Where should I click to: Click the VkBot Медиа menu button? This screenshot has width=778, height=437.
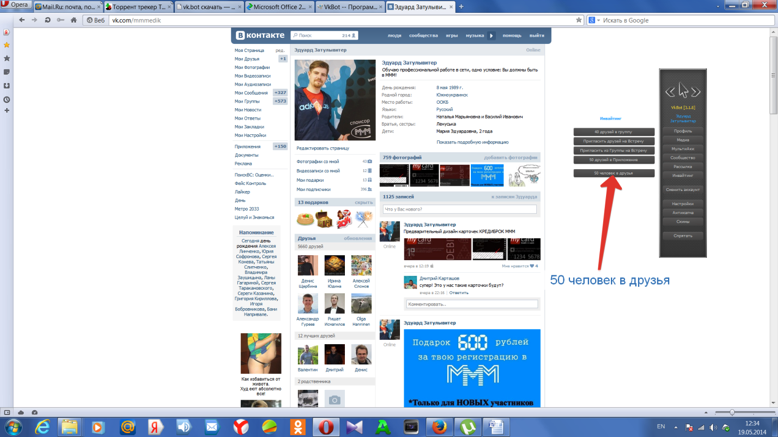(683, 140)
